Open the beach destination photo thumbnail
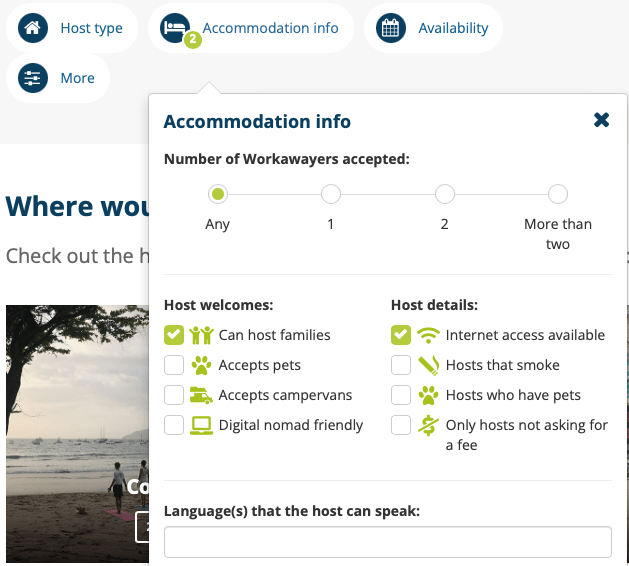Image resolution: width=629 pixels, height=566 pixels. (x=77, y=430)
